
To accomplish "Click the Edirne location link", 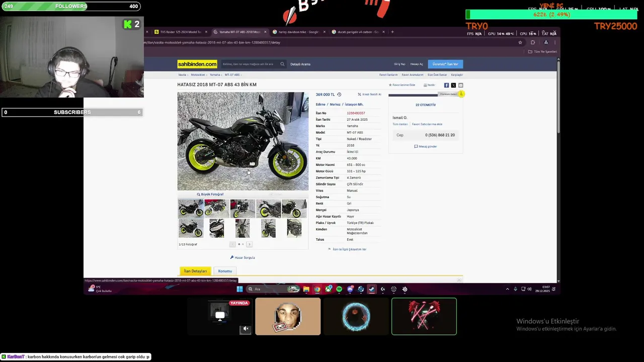I will pyautogui.click(x=320, y=105).
